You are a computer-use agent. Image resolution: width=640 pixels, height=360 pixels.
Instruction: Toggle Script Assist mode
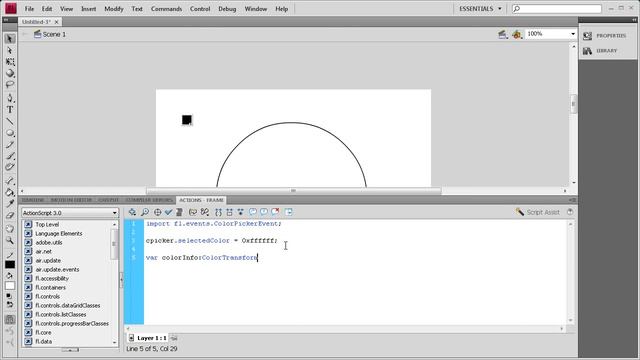[537, 212]
